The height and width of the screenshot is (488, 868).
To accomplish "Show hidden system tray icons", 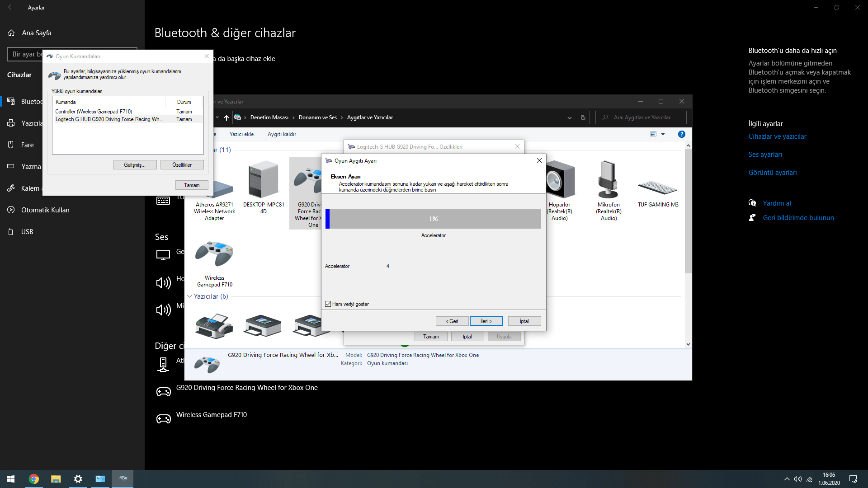I will [x=787, y=479].
